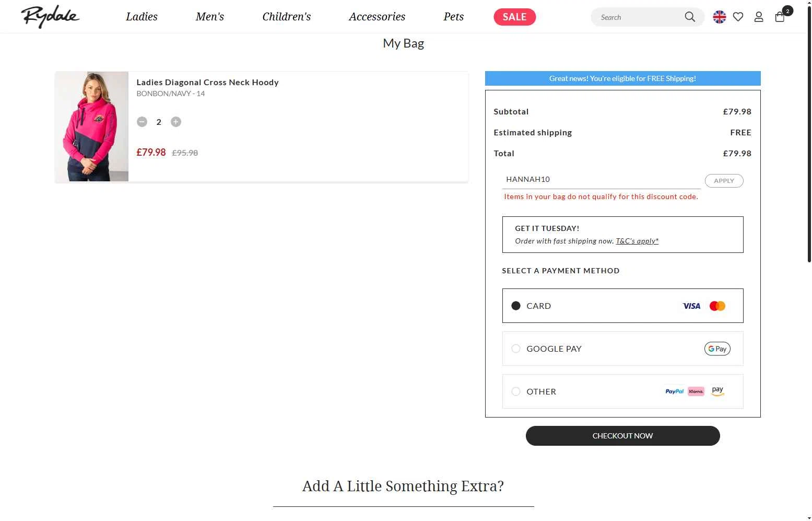Image resolution: width=812 pixels, height=521 pixels.
Task: View the hoody product thumbnail
Action: point(92,126)
